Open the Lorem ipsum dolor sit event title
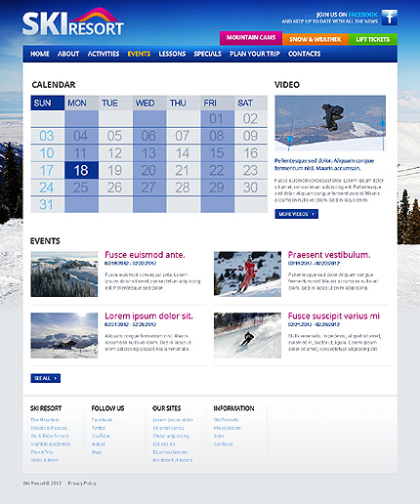Image resolution: width=420 pixels, height=504 pixels. pyautogui.click(x=148, y=315)
